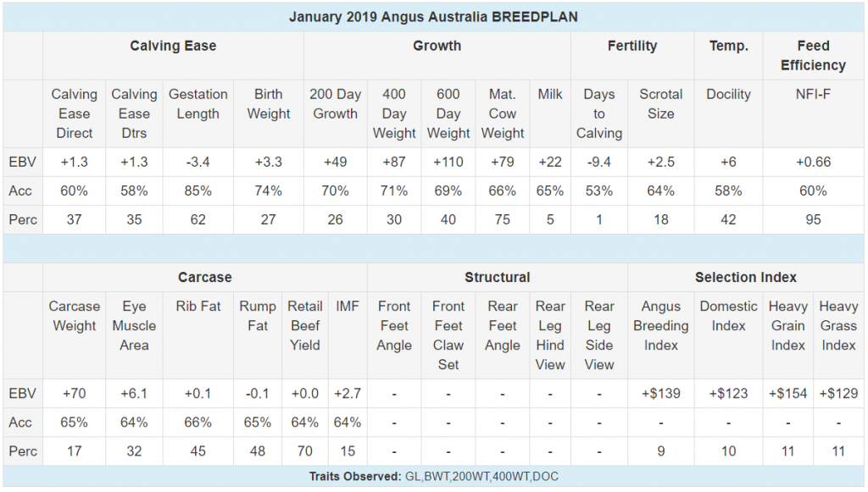Screen dimensions: 868x492
Task: Click the "Domestic Index" column header
Action: tap(728, 316)
